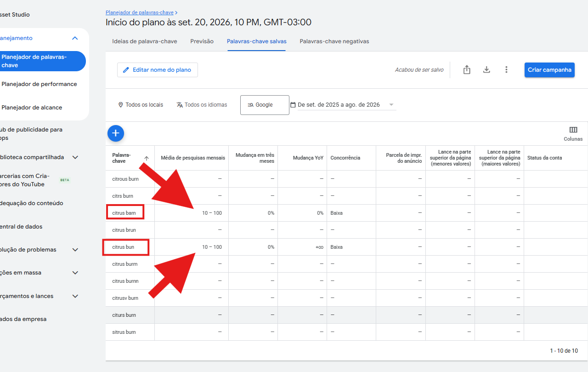The height and width of the screenshot is (372, 588).
Task: Click the BETA badge next to Parcerias
Action: point(65,180)
